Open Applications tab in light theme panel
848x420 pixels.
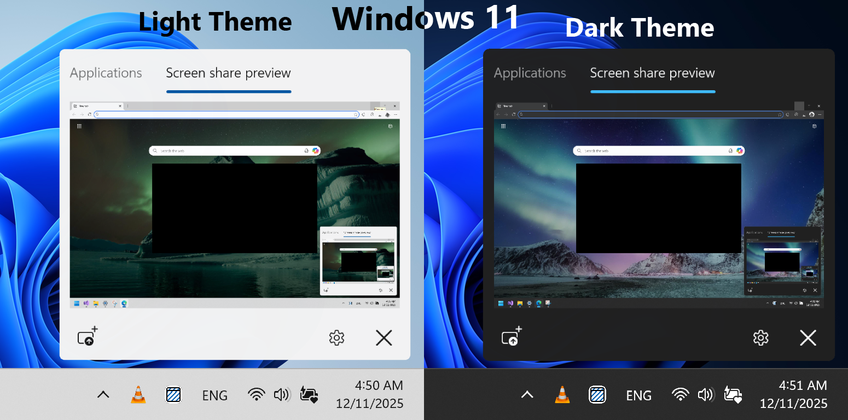[x=106, y=73]
